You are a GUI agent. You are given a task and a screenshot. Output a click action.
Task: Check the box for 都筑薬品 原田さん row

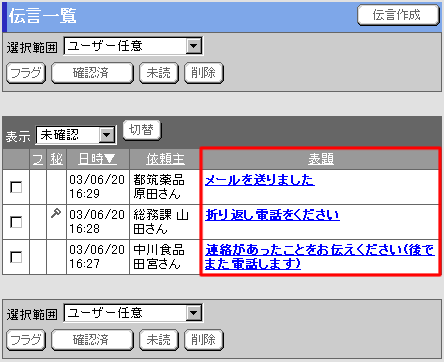coord(16,187)
